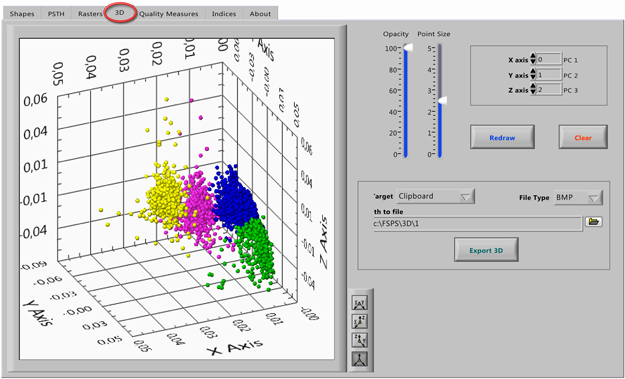This screenshot has height=379, width=625.
Task: Click the Point Size slider track near 4
Action: [x=440, y=70]
